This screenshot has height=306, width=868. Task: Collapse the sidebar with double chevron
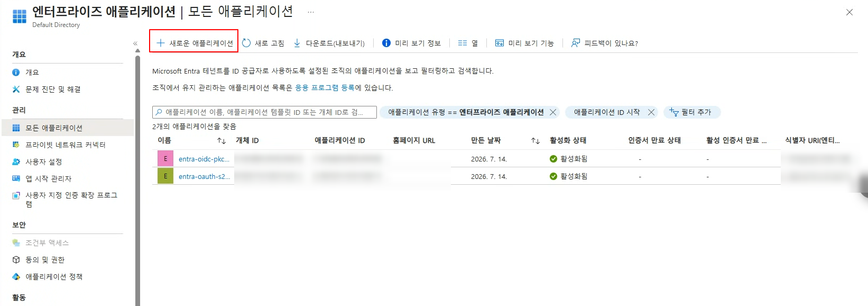click(x=135, y=43)
